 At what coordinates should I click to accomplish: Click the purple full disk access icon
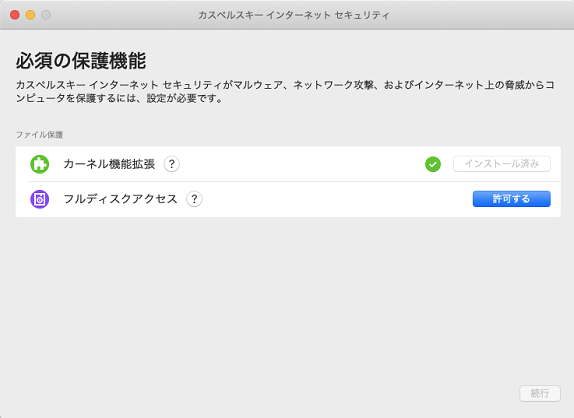(x=40, y=199)
